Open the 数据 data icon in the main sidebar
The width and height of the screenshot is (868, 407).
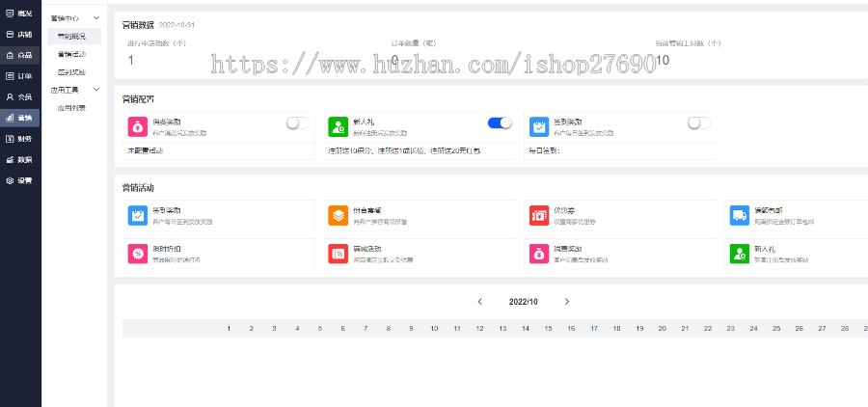pos(10,159)
